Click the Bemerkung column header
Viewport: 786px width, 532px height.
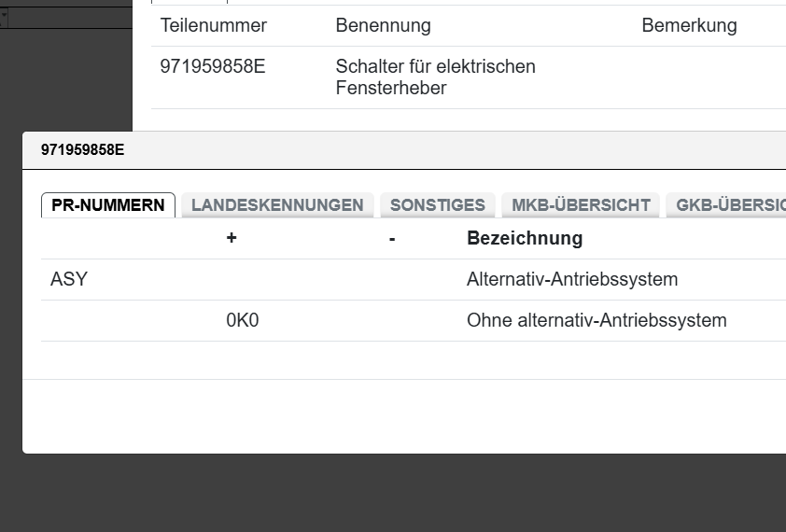[x=689, y=26]
